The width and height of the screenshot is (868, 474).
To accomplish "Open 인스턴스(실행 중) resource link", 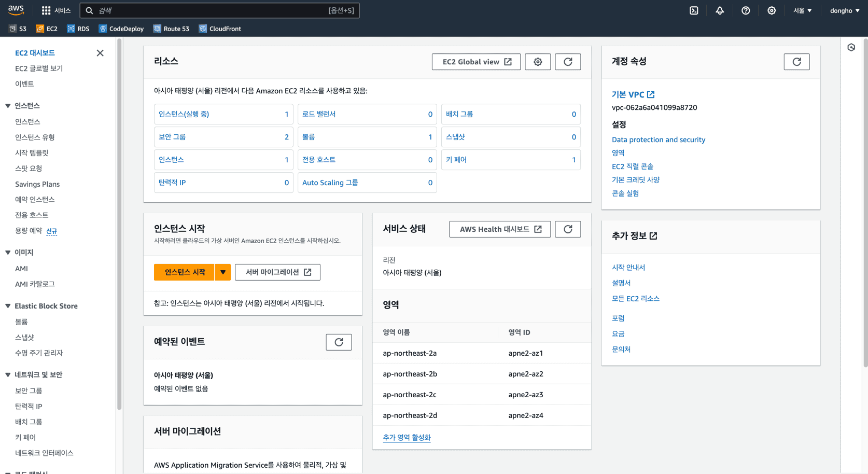I will (184, 114).
